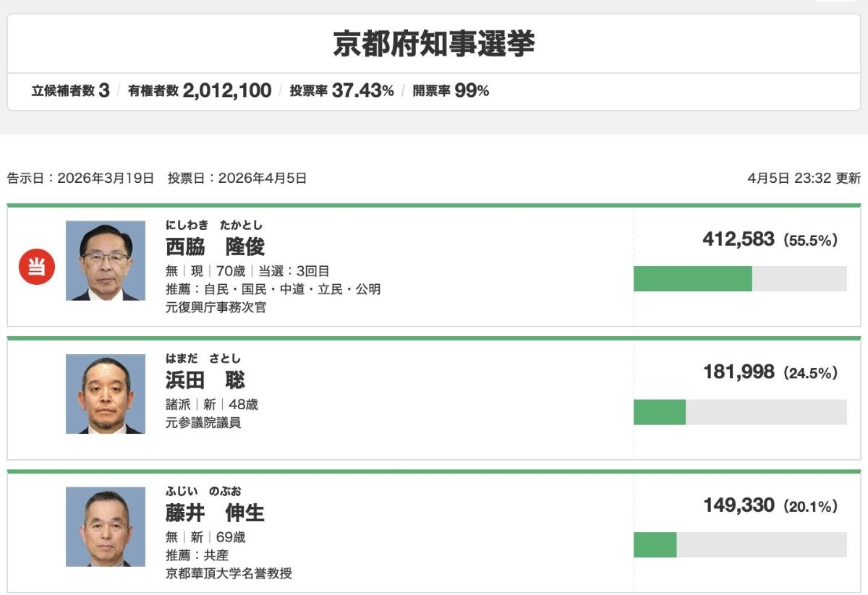Open Fujii Nobuo's candidate photo
This screenshot has width=868, height=595.
[105, 526]
